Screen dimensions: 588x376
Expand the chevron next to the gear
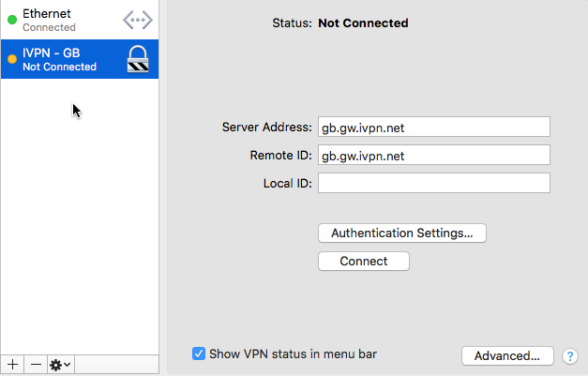(x=68, y=365)
